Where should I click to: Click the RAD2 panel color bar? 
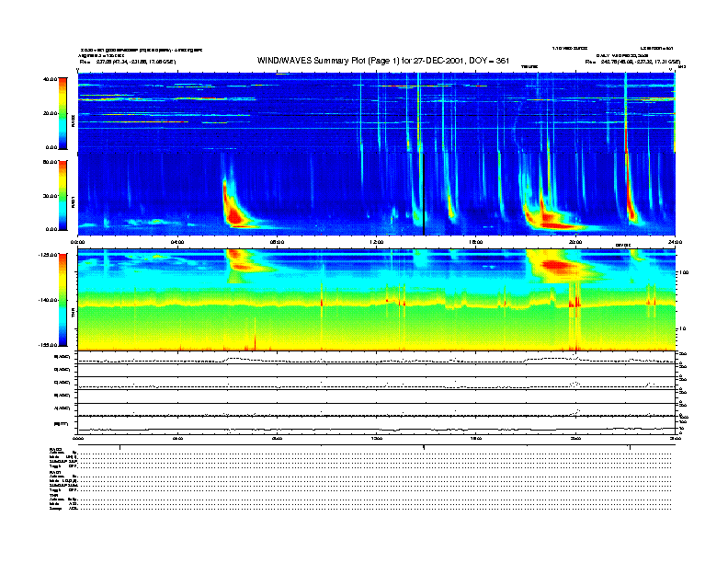[63, 113]
